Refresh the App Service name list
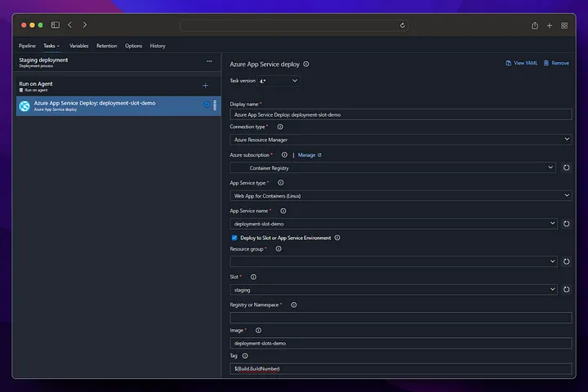This screenshot has width=588, height=392. (x=566, y=224)
